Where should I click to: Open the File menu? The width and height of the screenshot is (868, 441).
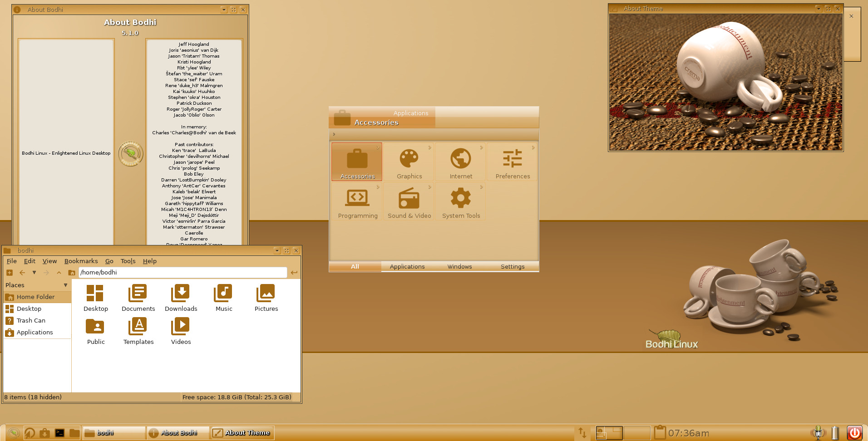(12, 261)
